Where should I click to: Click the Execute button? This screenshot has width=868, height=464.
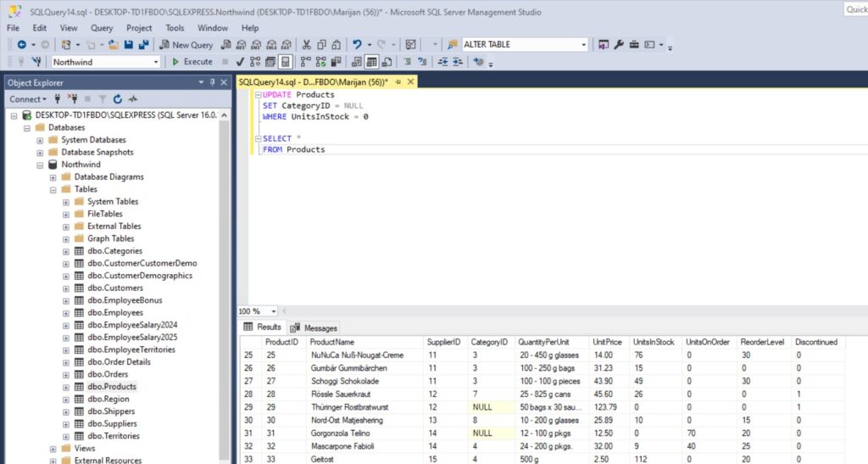coord(192,61)
